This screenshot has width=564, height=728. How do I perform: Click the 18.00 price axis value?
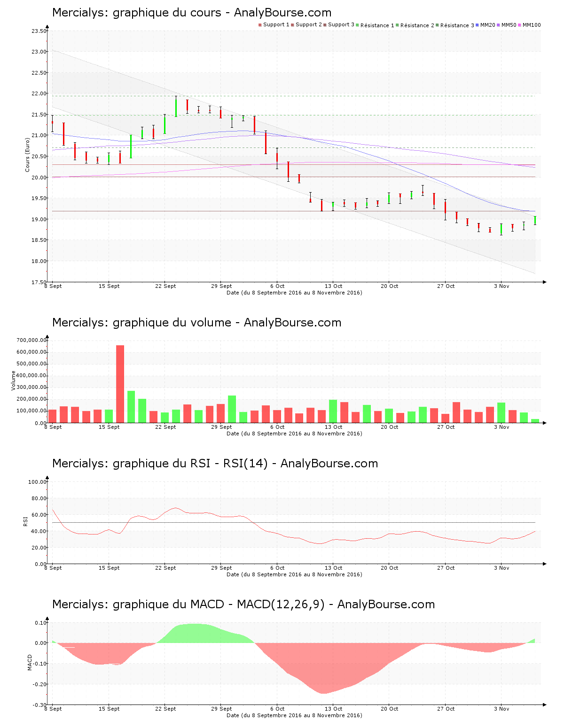click(x=39, y=261)
